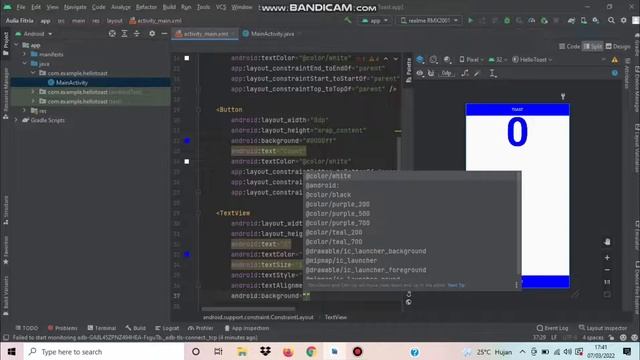Viewport: 640px width, 360px height.
Task: Collapse the app module tree node
Action: (16, 45)
